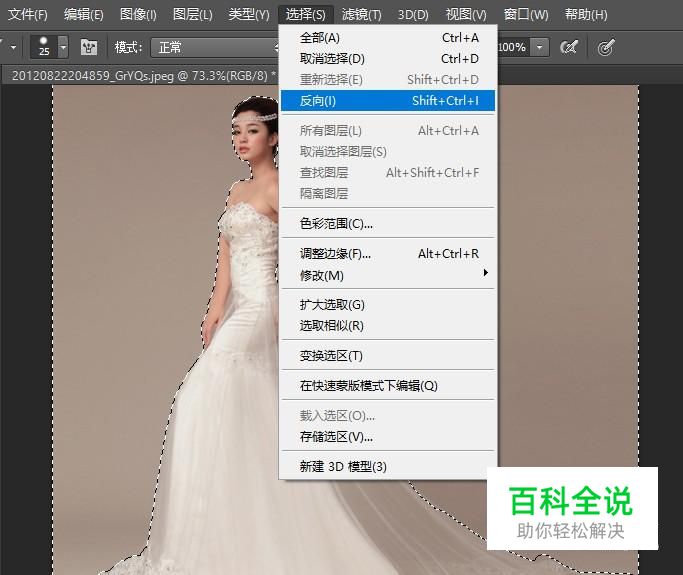Click the 所有图层(L) entry
Image resolution: width=683 pixels, height=575 pixels.
pos(388,131)
